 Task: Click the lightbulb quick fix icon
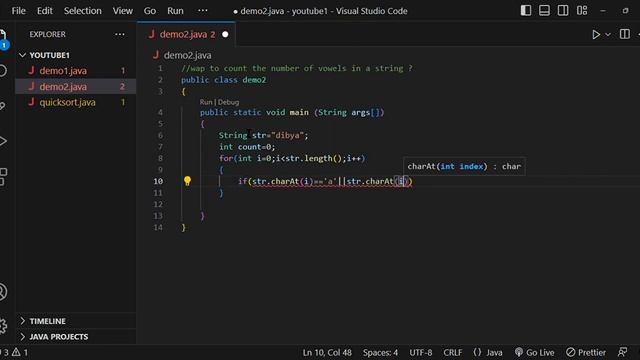[187, 181]
